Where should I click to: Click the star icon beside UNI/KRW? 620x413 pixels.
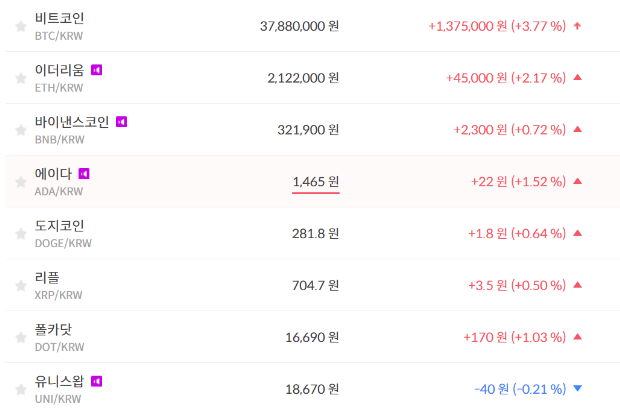(21, 389)
